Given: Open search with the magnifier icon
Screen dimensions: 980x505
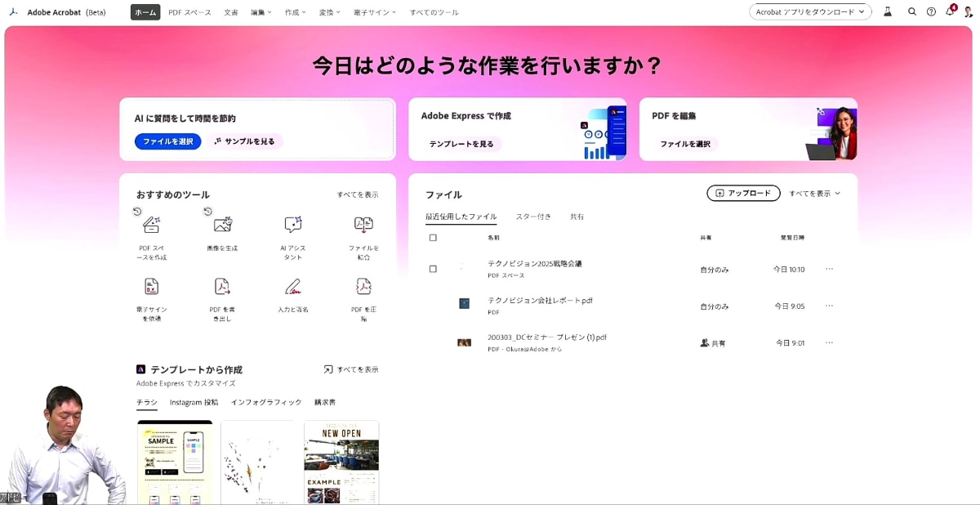Looking at the screenshot, I should click(911, 12).
